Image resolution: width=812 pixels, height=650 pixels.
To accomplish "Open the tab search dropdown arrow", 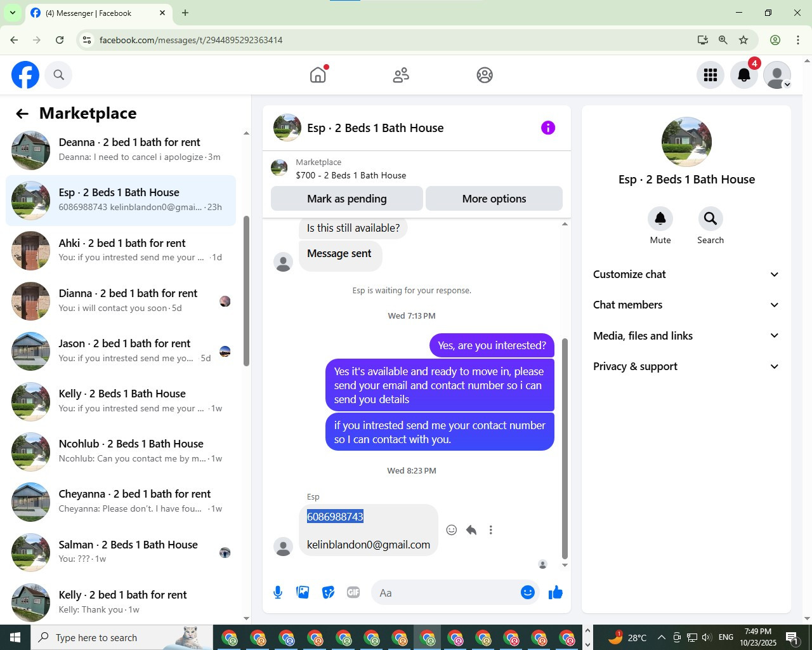I will click(12, 13).
